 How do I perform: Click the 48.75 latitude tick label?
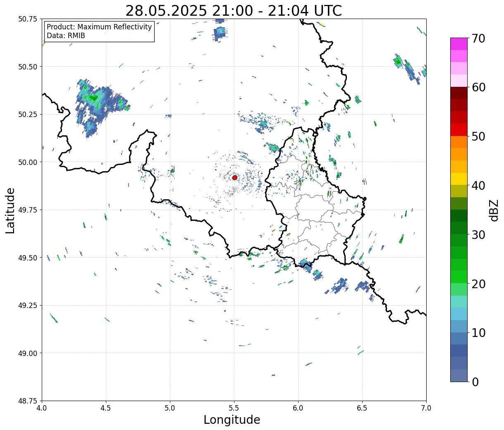(x=28, y=401)
